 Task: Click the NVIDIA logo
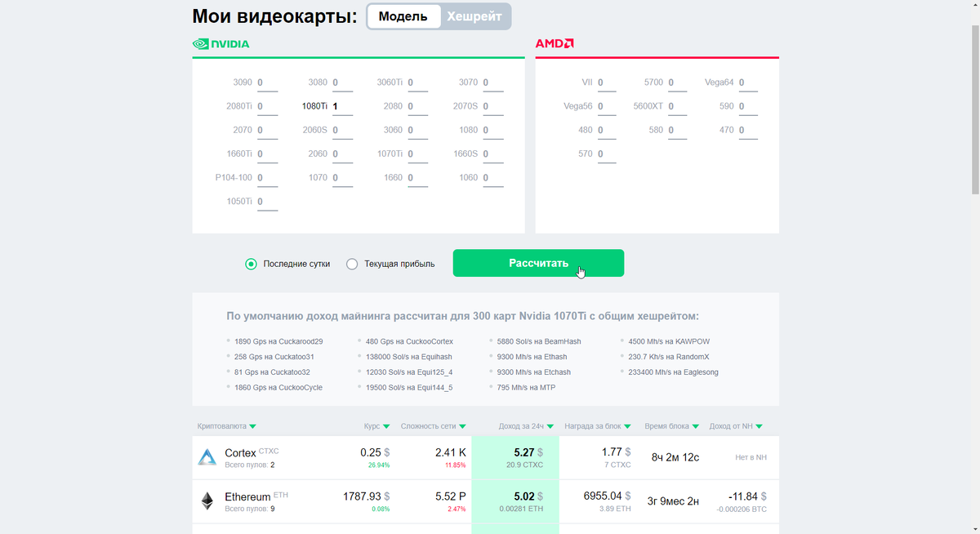[220, 44]
